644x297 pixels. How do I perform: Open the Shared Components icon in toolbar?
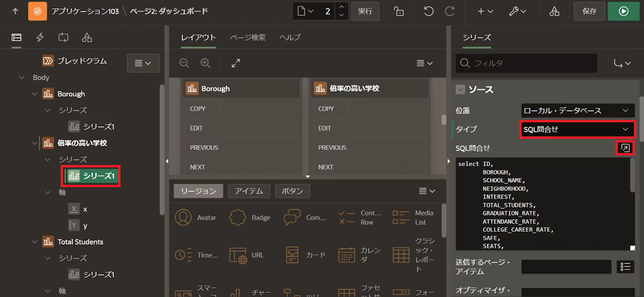click(x=554, y=11)
